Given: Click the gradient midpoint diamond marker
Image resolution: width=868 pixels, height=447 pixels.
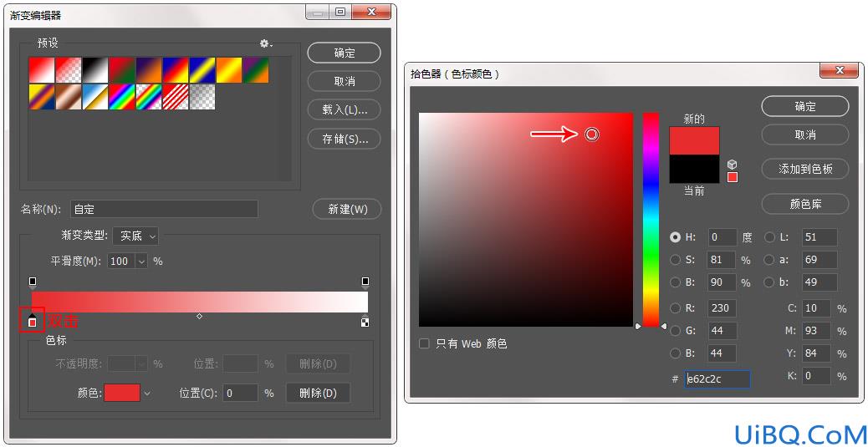Looking at the screenshot, I should click(199, 317).
